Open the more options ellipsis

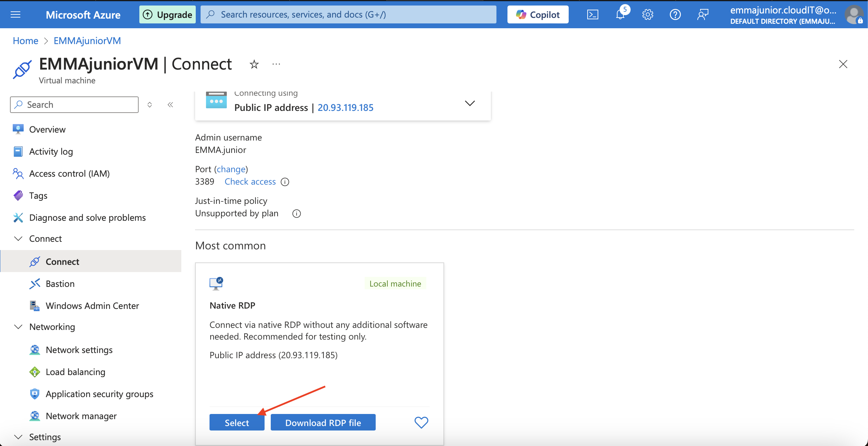click(276, 64)
